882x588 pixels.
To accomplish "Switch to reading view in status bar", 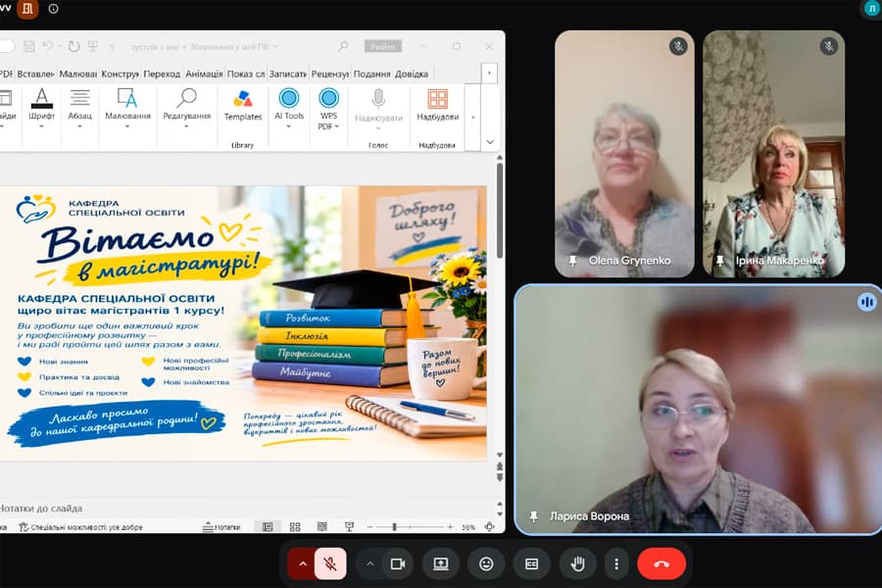I will 321,526.
